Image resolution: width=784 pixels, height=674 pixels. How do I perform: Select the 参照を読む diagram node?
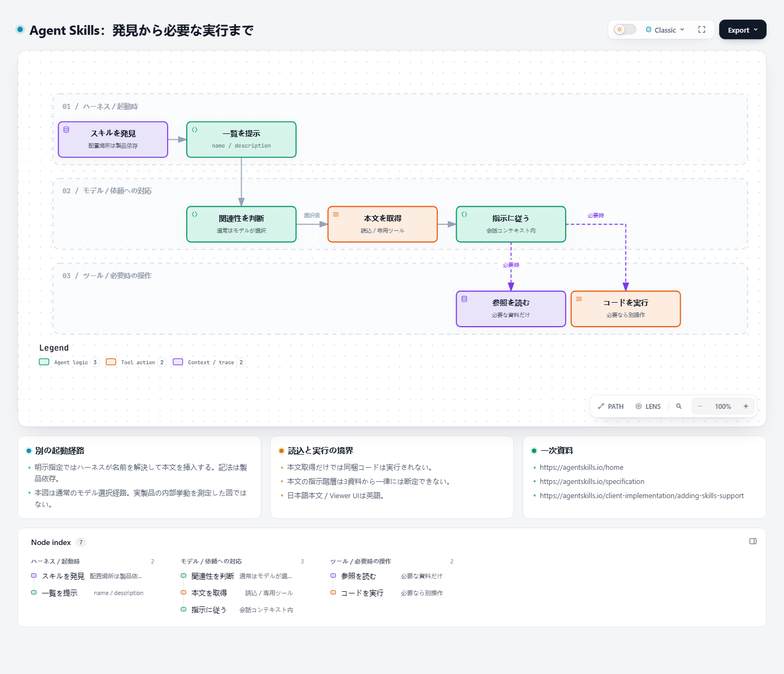click(511, 309)
